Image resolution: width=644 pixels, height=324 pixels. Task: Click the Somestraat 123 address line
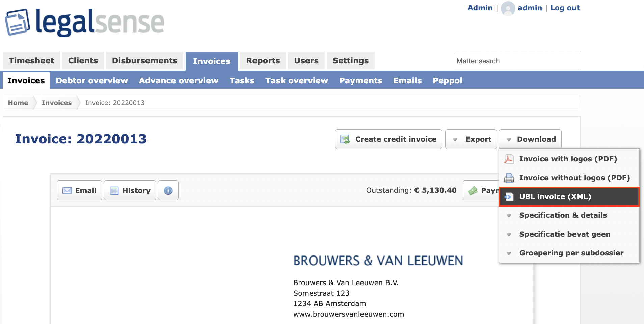321,293
